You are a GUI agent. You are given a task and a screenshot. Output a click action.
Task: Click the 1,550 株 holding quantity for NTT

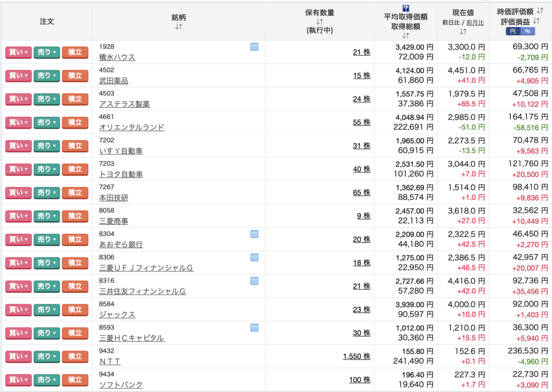[x=356, y=356]
